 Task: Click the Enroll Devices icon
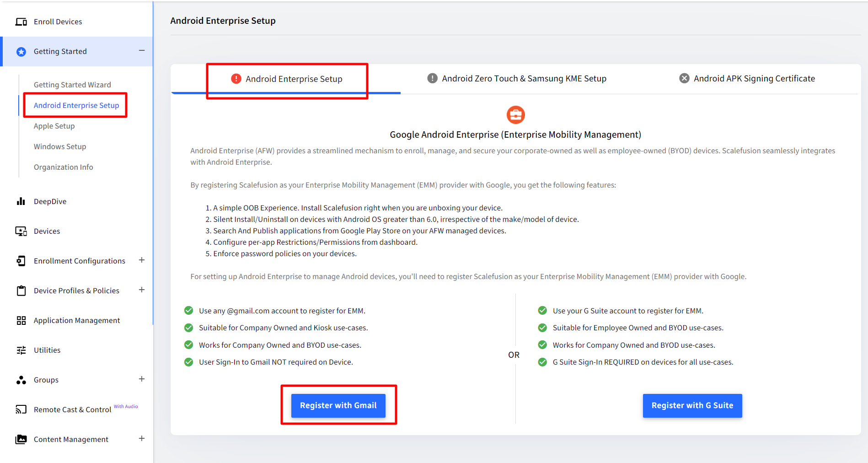point(21,22)
